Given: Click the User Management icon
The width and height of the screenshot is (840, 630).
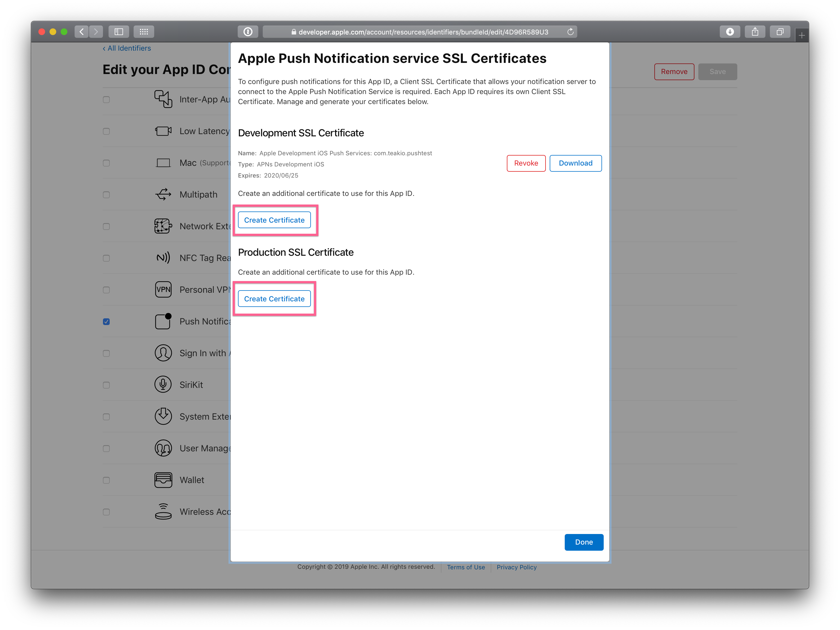Looking at the screenshot, I should 163,448.
